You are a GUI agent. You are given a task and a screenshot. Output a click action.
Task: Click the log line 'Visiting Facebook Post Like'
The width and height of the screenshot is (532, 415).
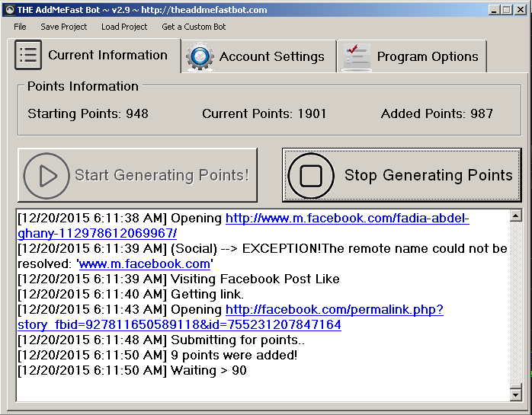178,279
